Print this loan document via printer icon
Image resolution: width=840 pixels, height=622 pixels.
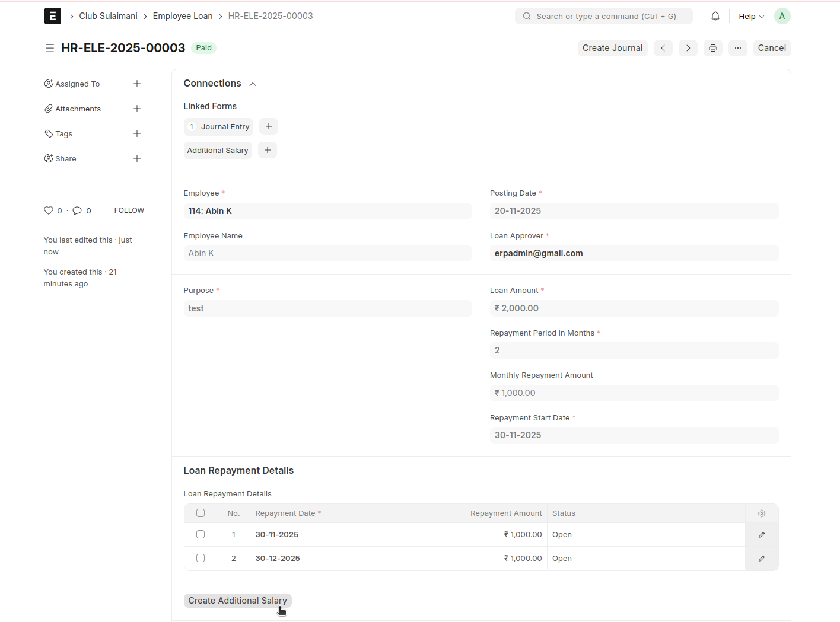click(712, 48)
